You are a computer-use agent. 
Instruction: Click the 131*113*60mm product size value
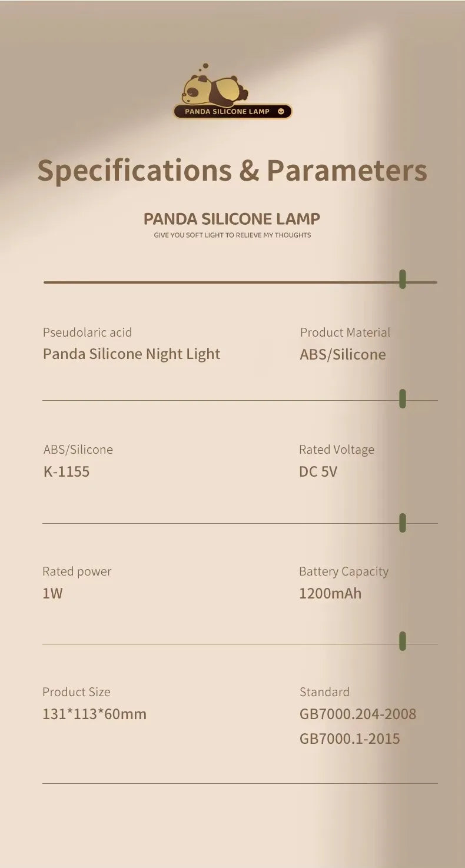pyautogui.click(x=94, y=714)
